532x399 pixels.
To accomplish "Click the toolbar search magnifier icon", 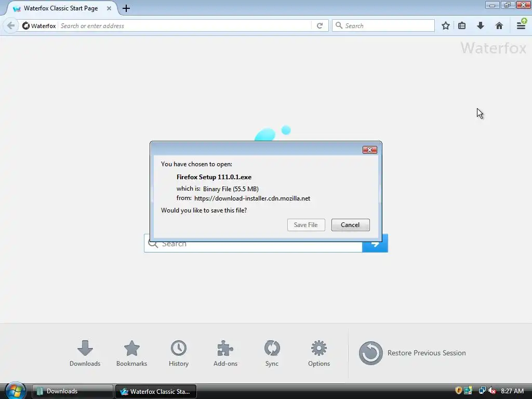I will tap(339, 25).
